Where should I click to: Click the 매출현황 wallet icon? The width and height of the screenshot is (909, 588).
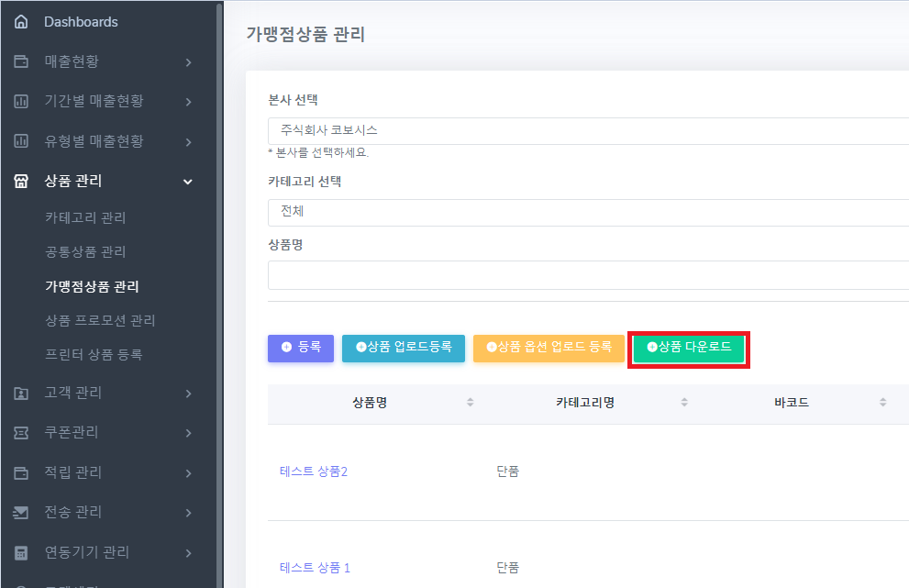[x=21, y=61]
